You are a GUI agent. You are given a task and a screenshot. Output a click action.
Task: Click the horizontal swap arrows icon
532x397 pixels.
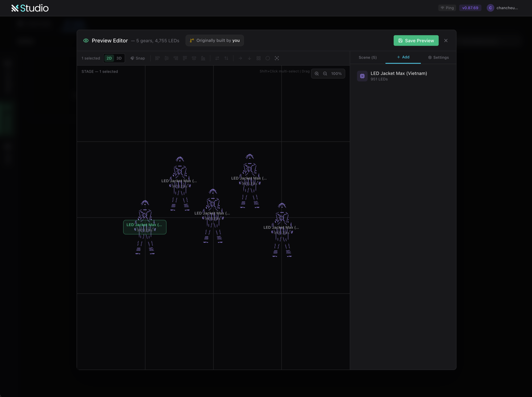pyautogui.click(x=217, y=58)
